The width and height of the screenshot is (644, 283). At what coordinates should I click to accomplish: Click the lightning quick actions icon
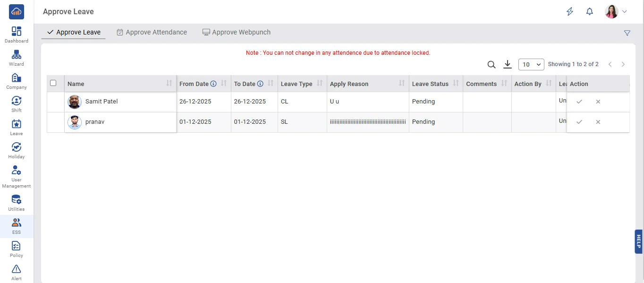tap(570, 12)
